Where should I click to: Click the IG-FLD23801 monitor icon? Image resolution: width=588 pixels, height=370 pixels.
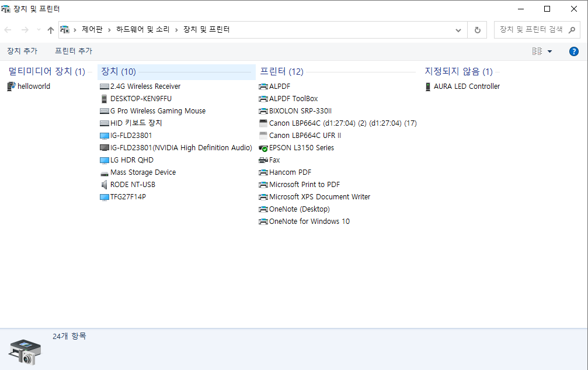pyautogui.click(x=105, y=136)
